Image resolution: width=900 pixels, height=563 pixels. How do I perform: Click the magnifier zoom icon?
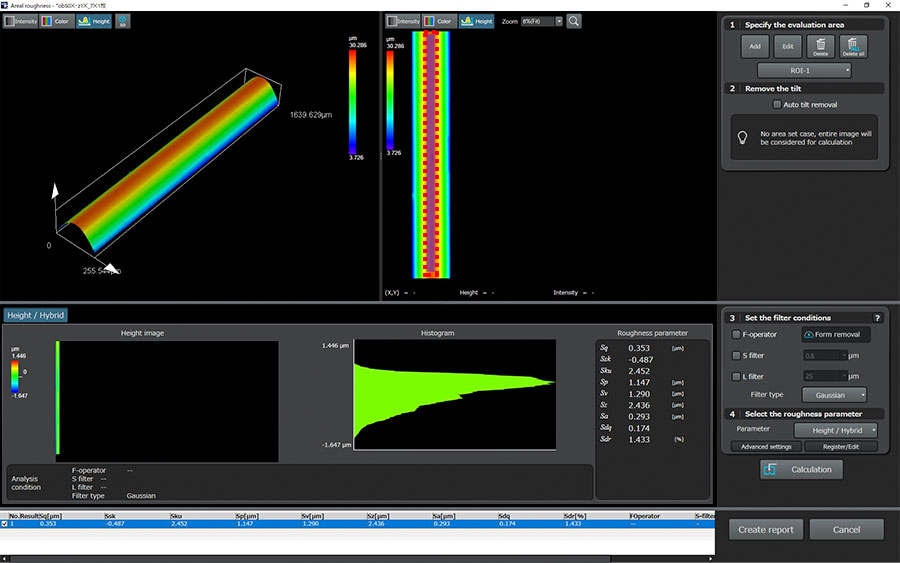574,21
